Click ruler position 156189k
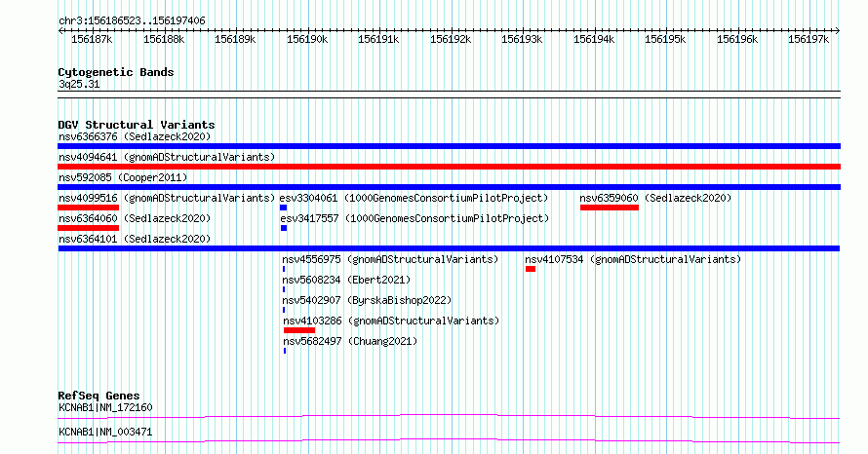 pos(235,39)
